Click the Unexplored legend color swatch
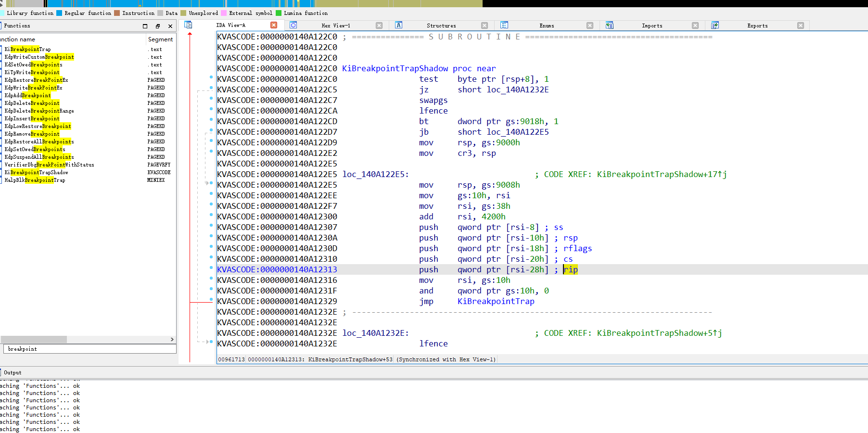Image resolution: width=868 pixels, height=433 pixels. coord(183,13)
